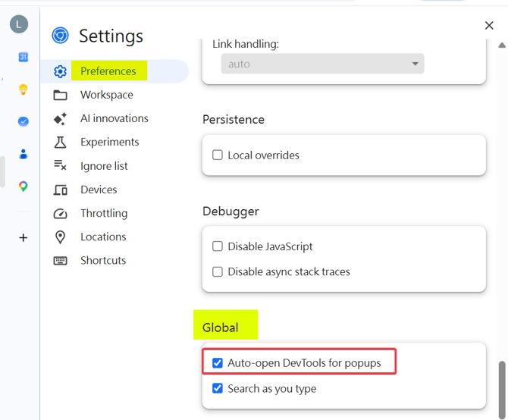Enable the Local overrides checkbox
This screenshot has width=508, height=420.
tap(218, 155)
